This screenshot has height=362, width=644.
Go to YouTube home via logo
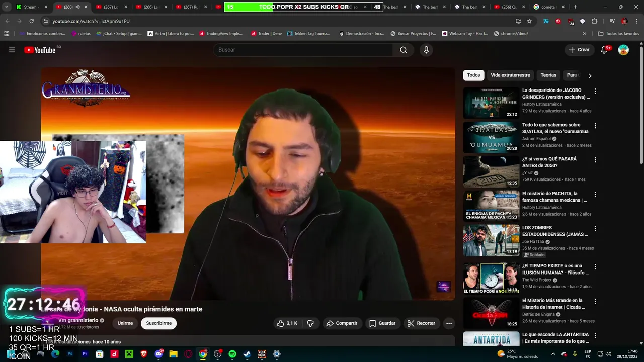point(40,50)
